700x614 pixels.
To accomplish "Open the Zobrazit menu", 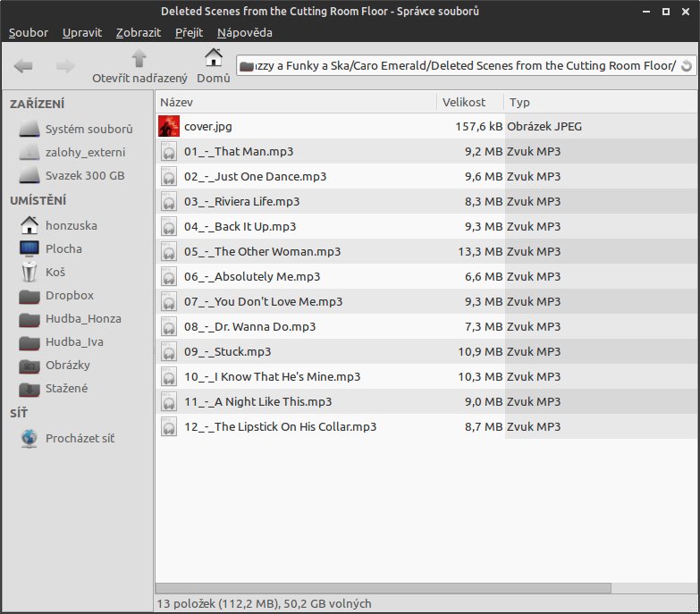I will [139, 32].
